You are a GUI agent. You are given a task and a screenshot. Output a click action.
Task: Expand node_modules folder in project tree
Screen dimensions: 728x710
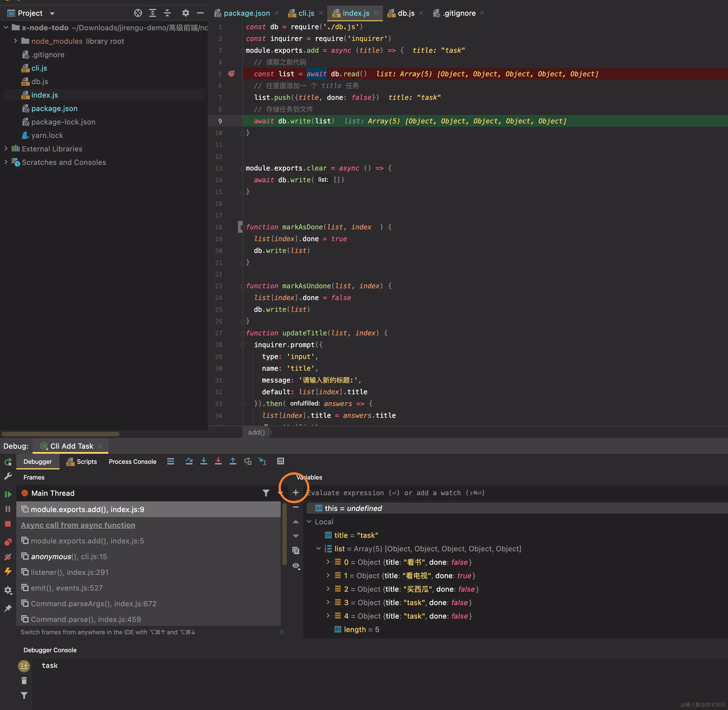[x=15, y=41]
